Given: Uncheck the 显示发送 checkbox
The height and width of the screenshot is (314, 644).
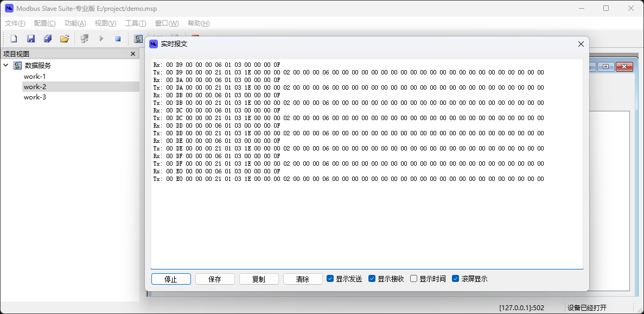Looking at the screenshot, I should (x=330, y=279).
